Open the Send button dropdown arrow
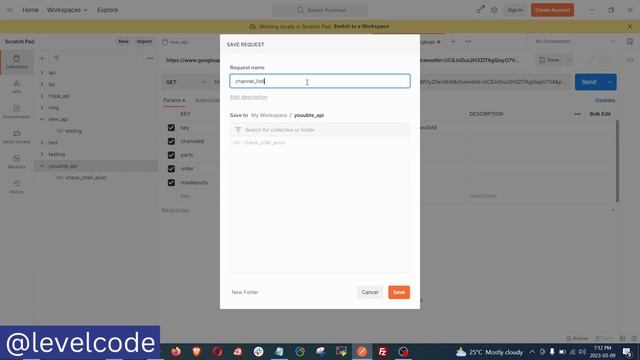 click(610, 82)
